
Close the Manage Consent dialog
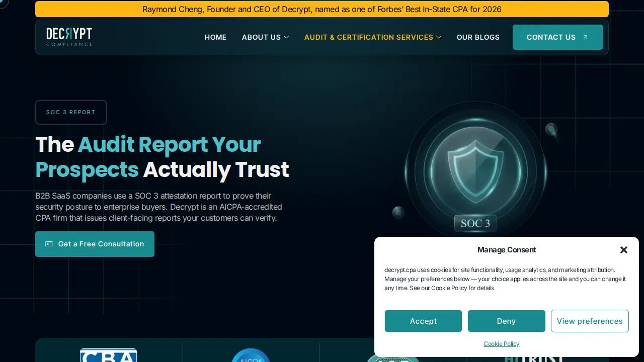(624, 250)
